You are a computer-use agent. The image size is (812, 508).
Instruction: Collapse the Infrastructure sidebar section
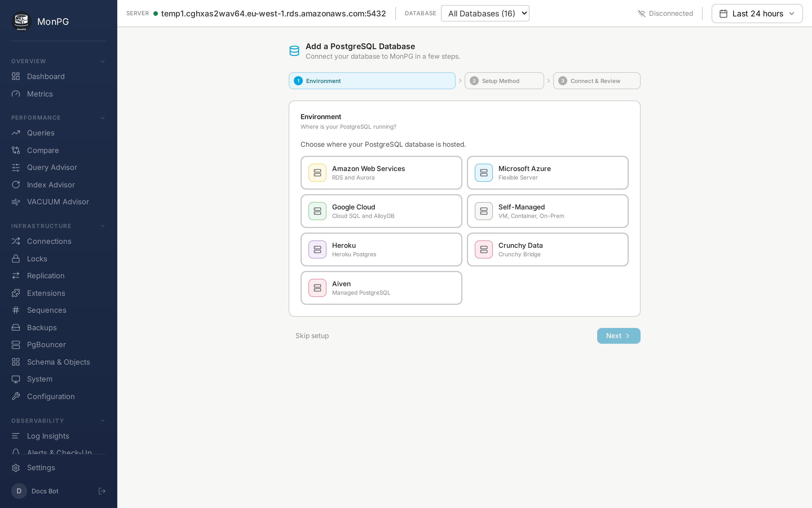tap(103, 226)
